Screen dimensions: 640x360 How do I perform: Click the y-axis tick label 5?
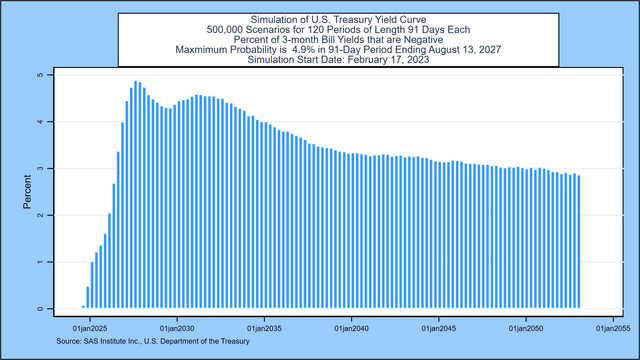[x=40, y=75]
